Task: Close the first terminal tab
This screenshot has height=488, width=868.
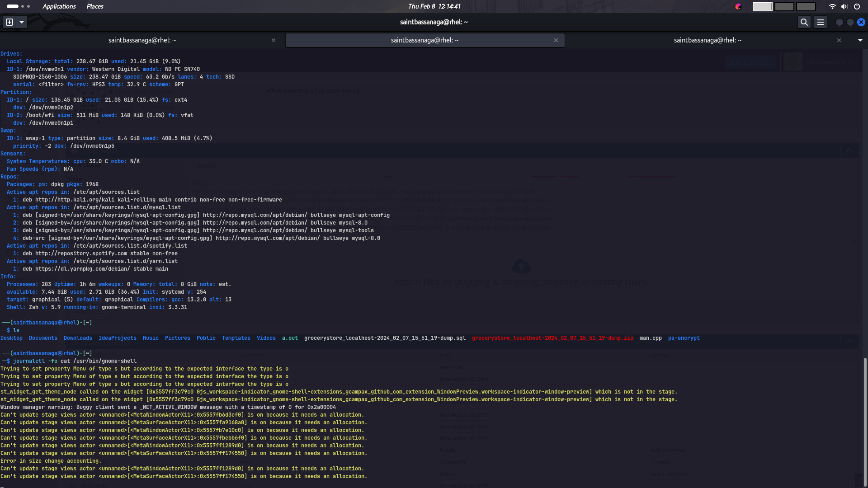Action: pos(274,40)
